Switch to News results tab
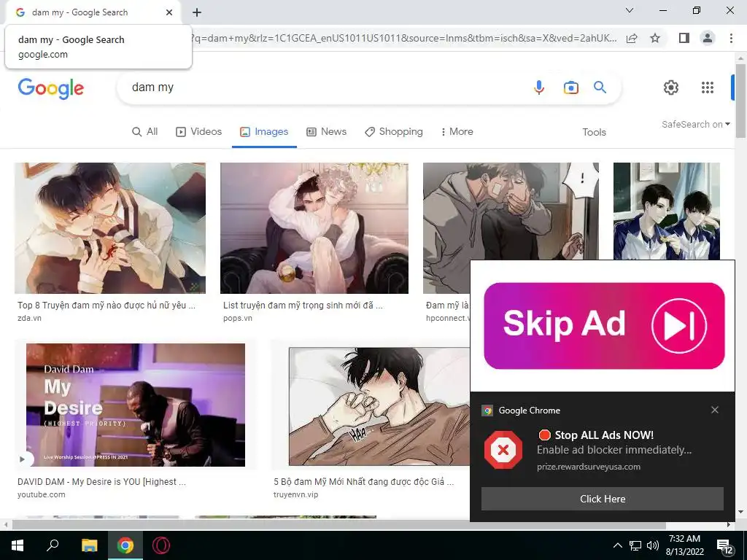The image size is (747, 560). (x=326, y=132)
